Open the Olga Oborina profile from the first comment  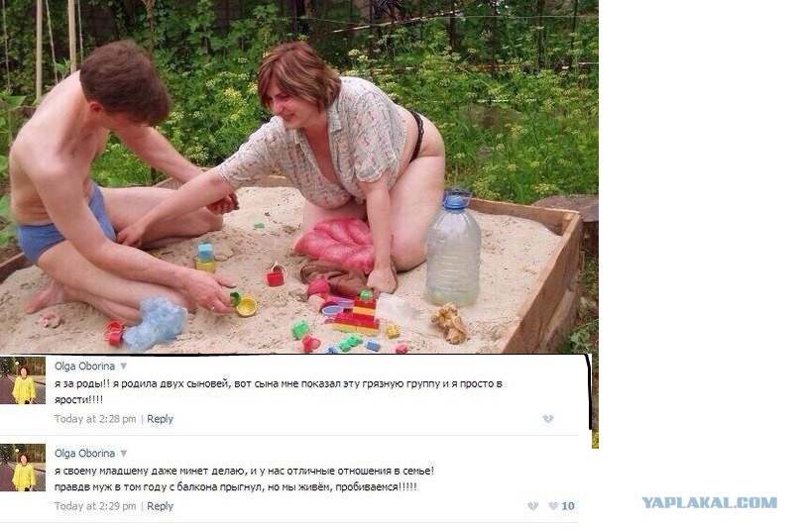click(84, 367)
